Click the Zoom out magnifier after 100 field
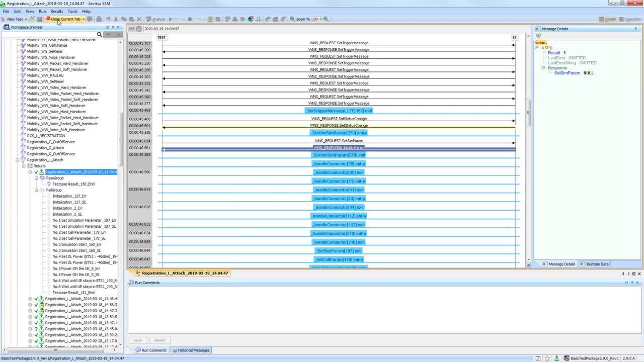This screenshot has height=362, width=644. 326,19
